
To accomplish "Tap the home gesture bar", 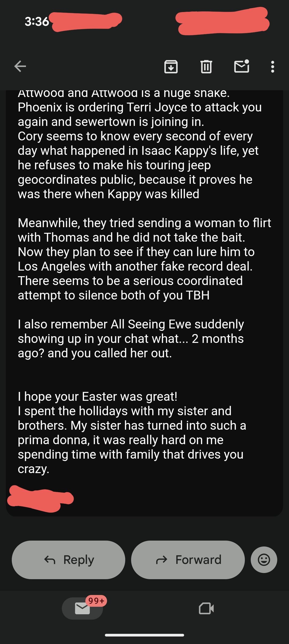I will 144,635.
